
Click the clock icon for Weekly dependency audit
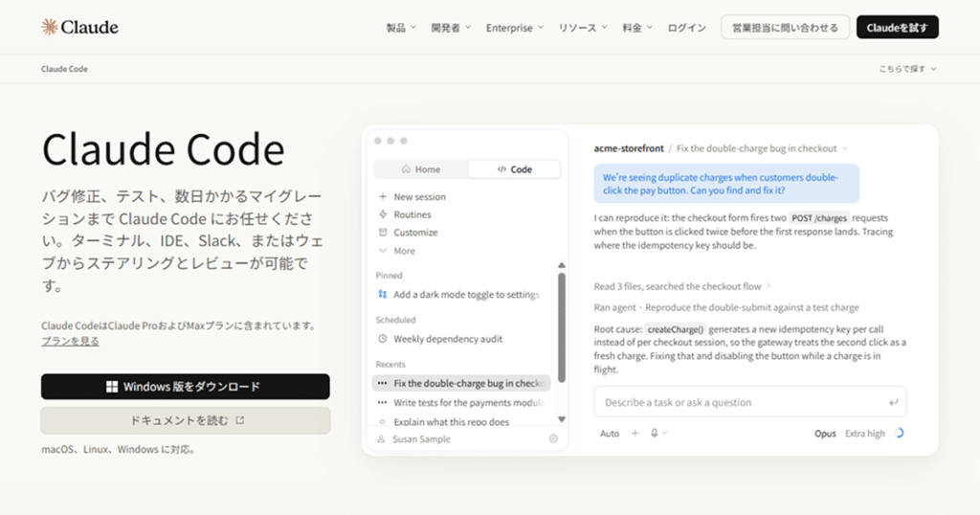pos(383,339)
